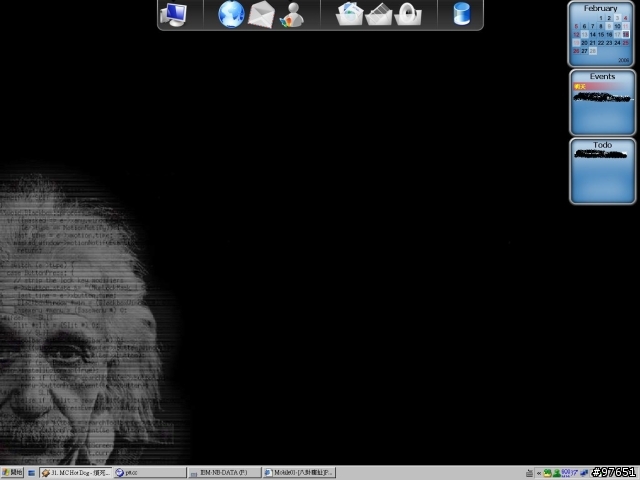The width and height of the screenshot is (640, 480).
Task: Click the Todo widget title
Action: 602,145
